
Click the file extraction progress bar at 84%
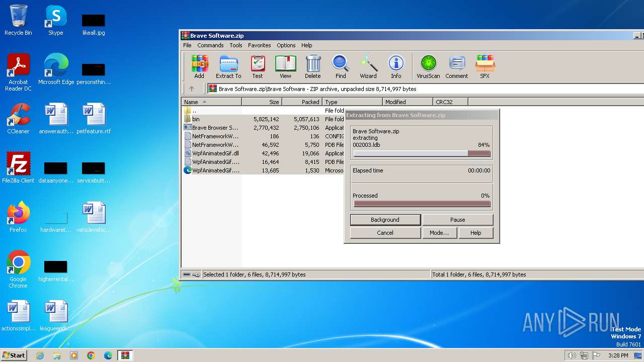tap(422, 153)
